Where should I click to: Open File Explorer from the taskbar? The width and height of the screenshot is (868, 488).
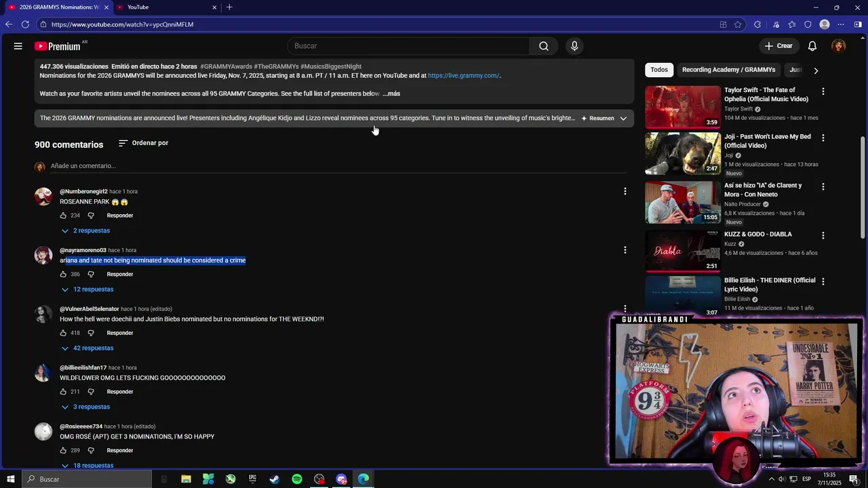(186, 479)
